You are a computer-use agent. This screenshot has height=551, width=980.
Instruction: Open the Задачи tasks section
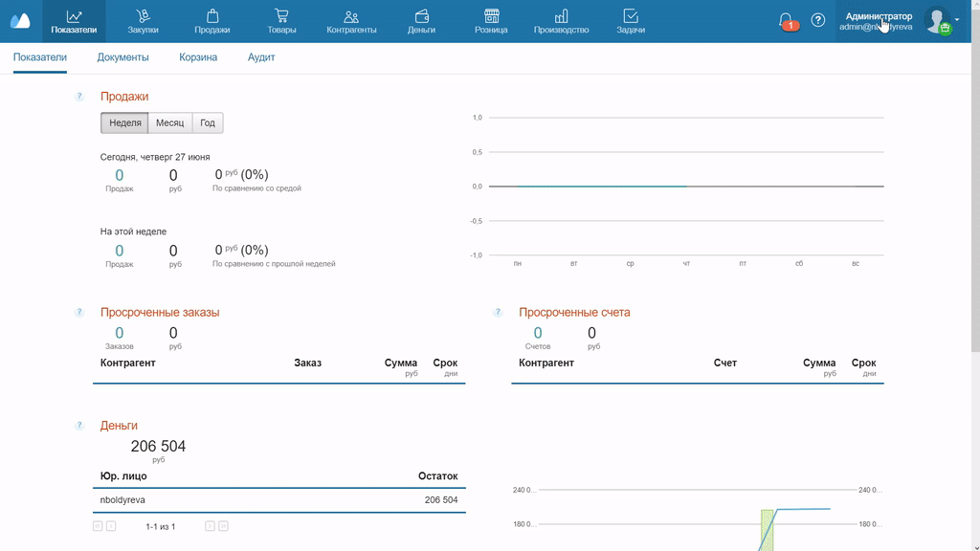click(631, 21)
